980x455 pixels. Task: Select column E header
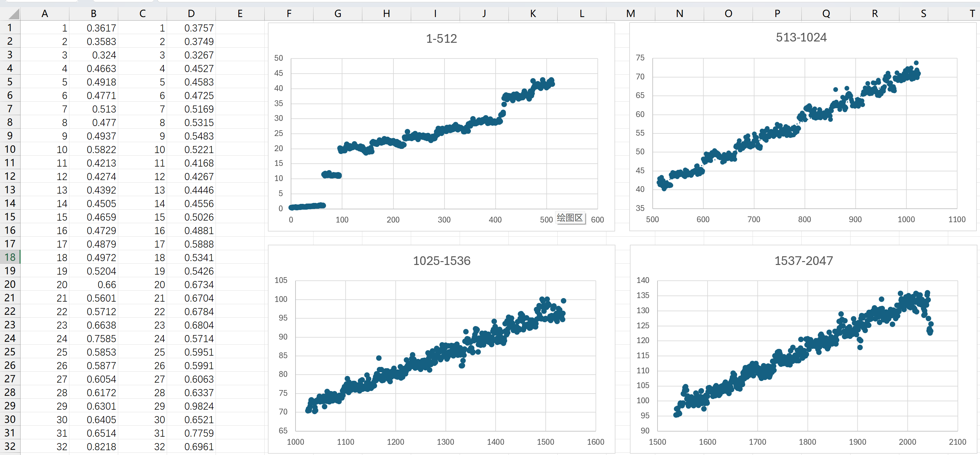click(x=240, y=14)
